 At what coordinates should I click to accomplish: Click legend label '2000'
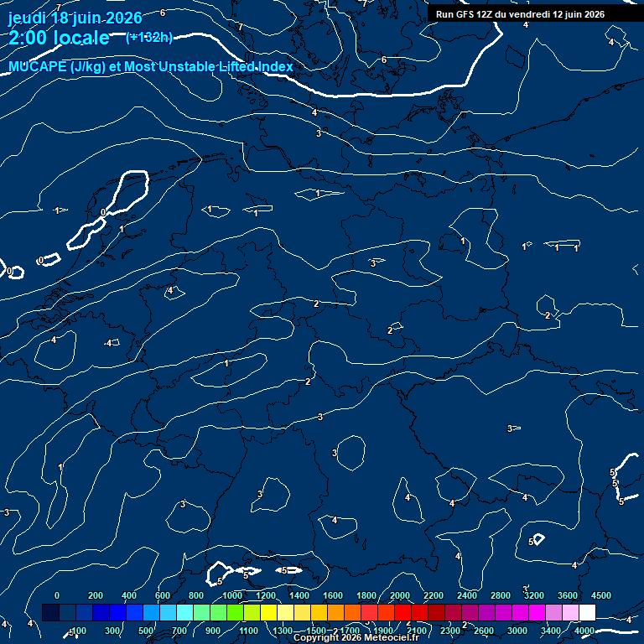pos(400,595)
